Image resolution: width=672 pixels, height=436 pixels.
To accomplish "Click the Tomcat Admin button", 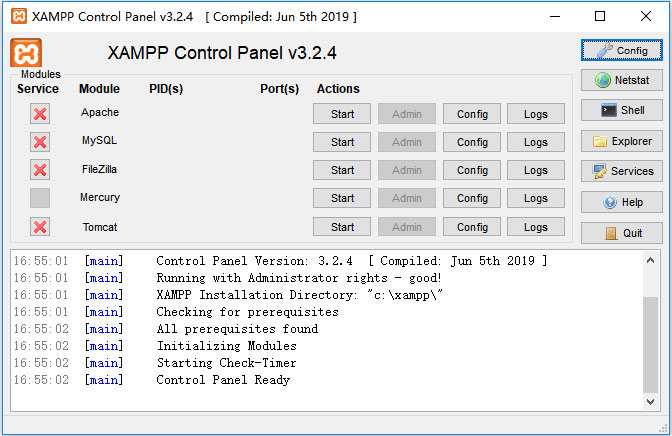I will (407, 227).
